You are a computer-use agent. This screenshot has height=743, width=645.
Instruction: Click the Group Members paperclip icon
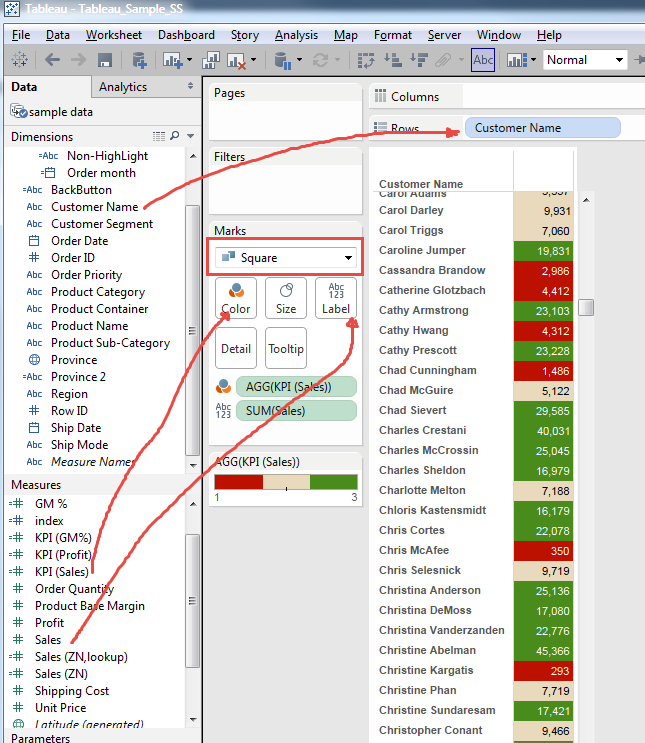tap(443, 60)
